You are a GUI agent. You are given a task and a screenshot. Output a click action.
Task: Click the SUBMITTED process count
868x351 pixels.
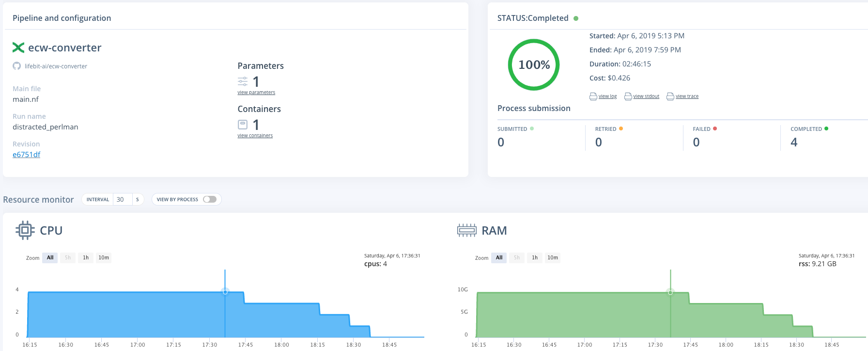pyautogui.click(x=501, y=142)
